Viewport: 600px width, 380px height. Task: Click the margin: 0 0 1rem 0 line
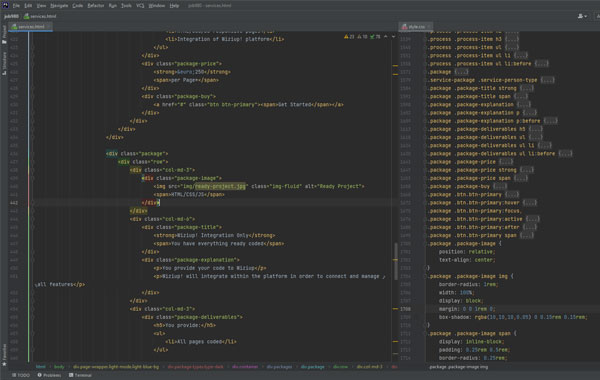point(467,309)
